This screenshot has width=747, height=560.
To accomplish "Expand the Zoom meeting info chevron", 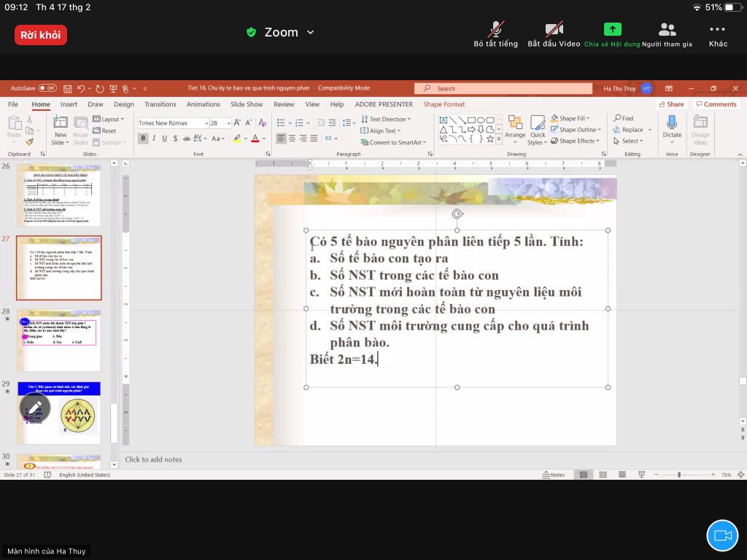I will tap(311, 32).
